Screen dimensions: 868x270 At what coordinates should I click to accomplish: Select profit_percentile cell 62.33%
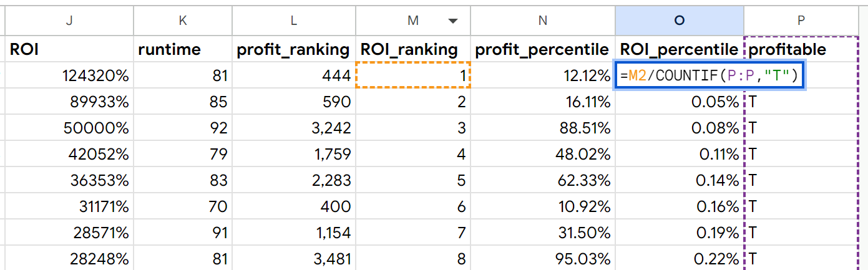point(542,180)
